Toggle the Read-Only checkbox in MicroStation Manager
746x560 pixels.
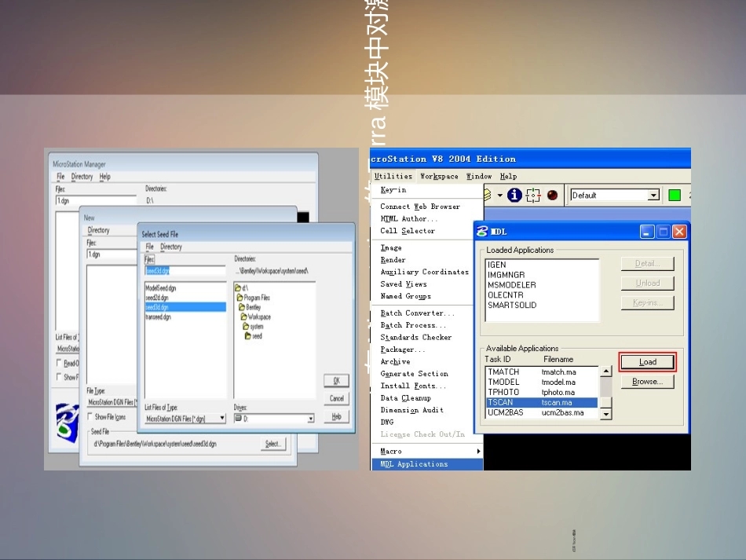point(59,363)
